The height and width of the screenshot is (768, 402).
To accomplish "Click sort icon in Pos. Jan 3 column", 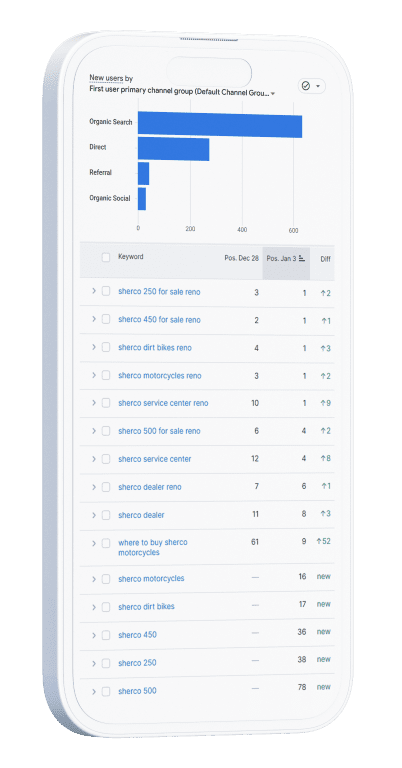I will (x=302, y=258).
